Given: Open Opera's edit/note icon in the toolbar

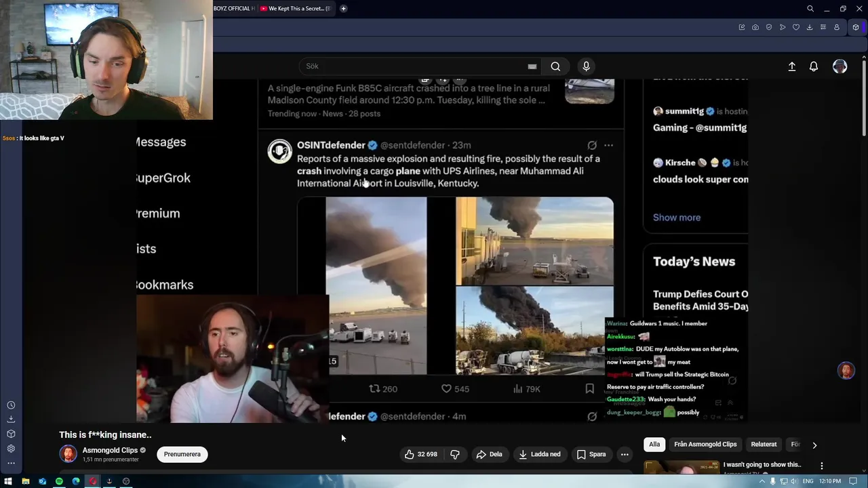Looking at the screenshot, I should 742,27.
